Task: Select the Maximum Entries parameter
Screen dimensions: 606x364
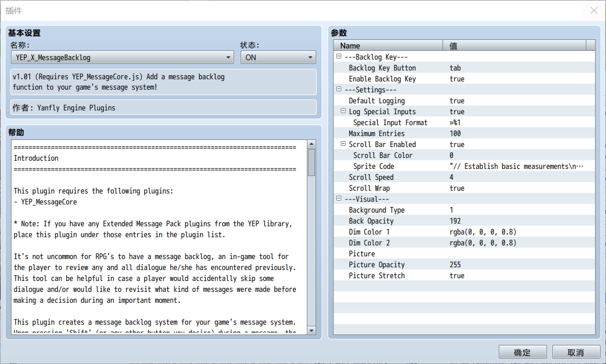Action: (464, 133)
